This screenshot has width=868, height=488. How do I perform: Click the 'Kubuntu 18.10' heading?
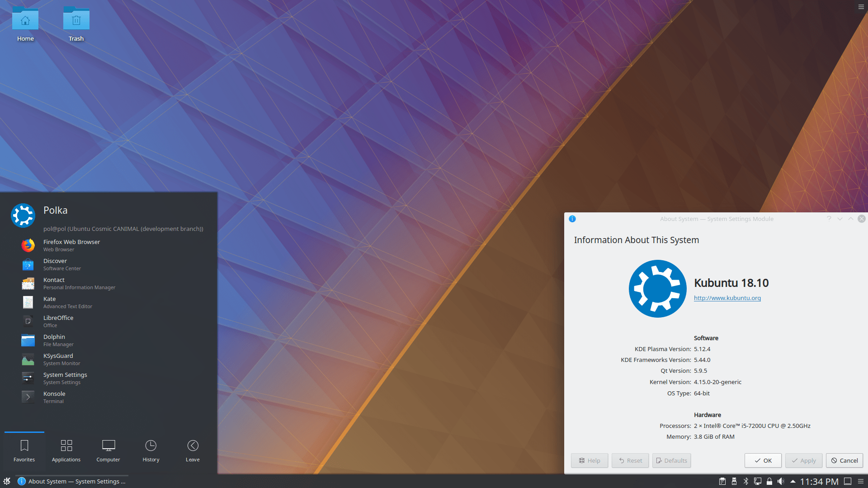731,283
